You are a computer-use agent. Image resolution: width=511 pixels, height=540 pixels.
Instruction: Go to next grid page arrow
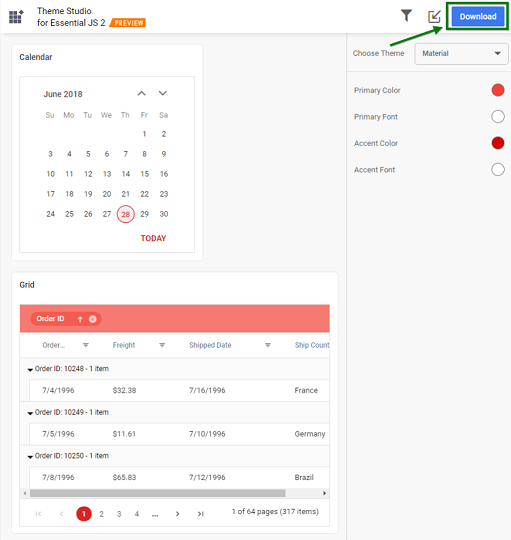(x=177, y=514)
